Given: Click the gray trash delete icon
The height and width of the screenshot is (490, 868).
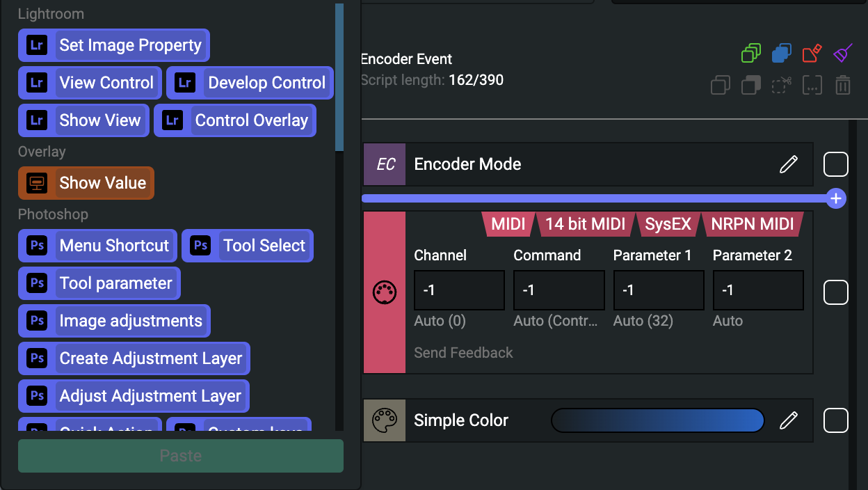Looking at the screenshot, I should [x=842, y=85].
